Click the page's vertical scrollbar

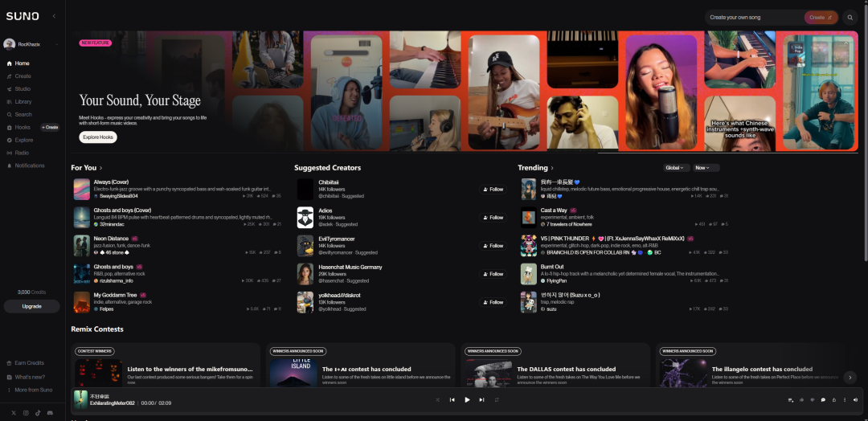pos(866,133)
